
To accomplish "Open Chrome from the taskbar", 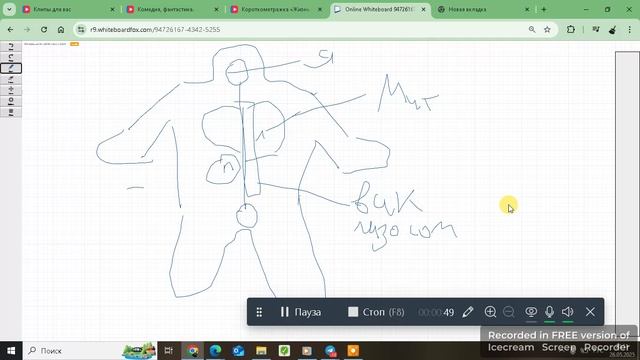I will click(x=193, y=351).
